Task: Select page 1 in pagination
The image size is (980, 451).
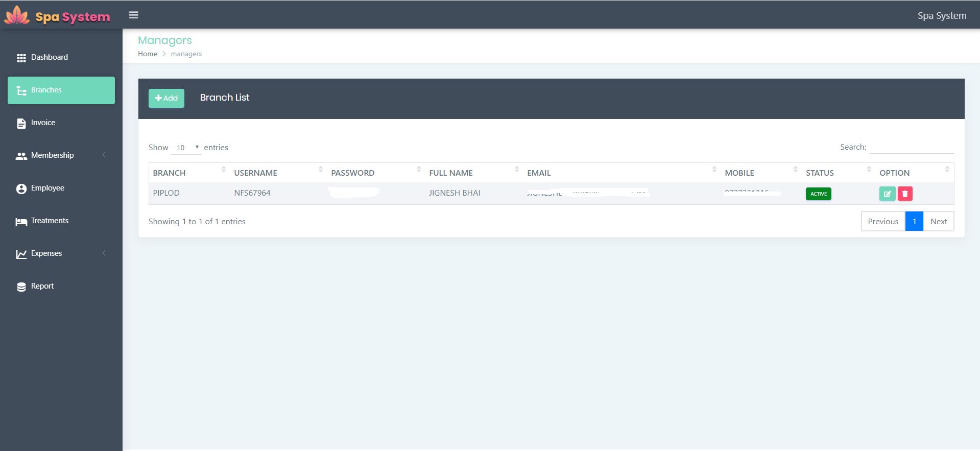Action: (914, 221)
